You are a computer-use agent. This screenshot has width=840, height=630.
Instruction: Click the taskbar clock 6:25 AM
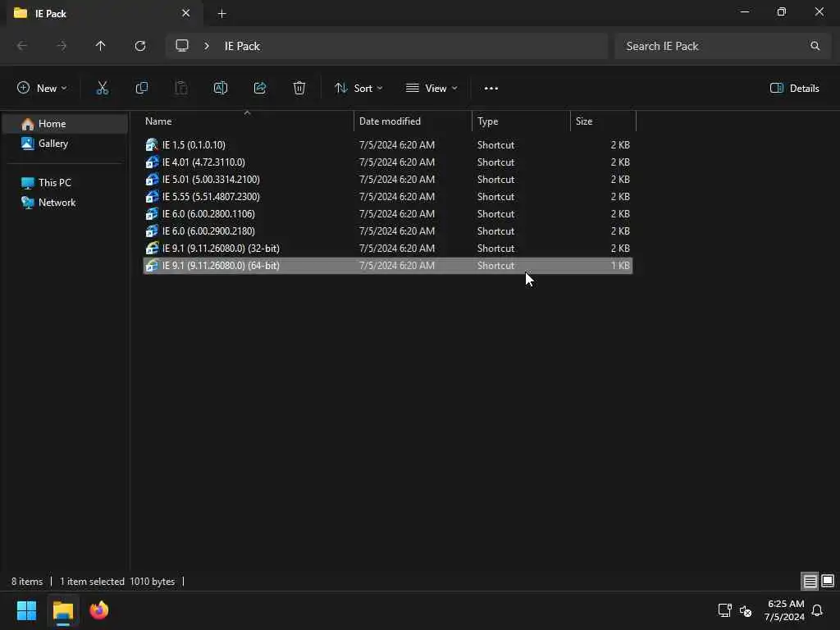pos(786,604)
